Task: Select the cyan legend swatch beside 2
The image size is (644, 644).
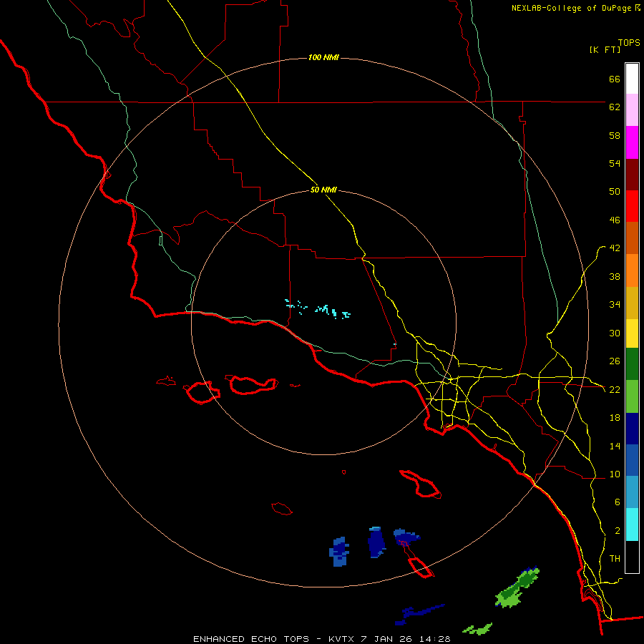Action: click(x=632, y=525)
